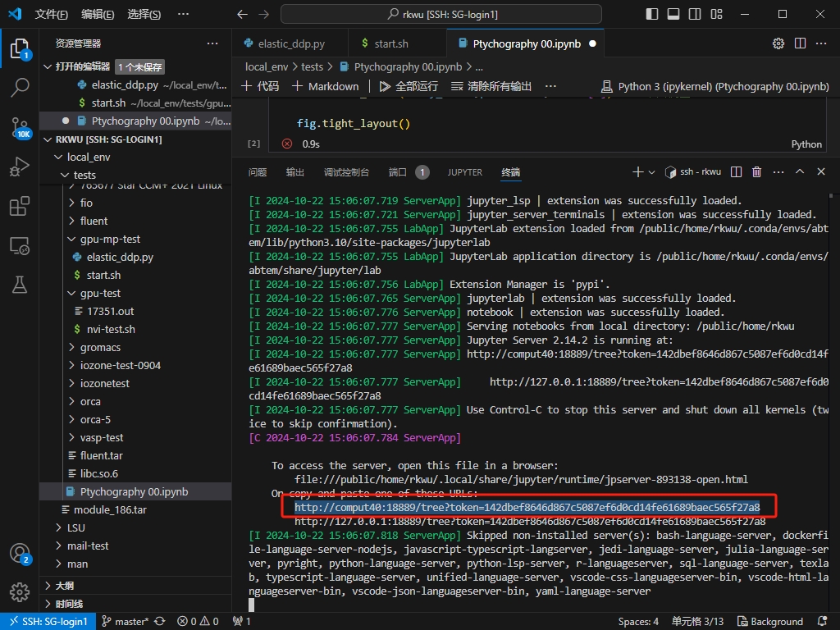Split the terminal pane

pyautogui.click(x=736, y=172)
